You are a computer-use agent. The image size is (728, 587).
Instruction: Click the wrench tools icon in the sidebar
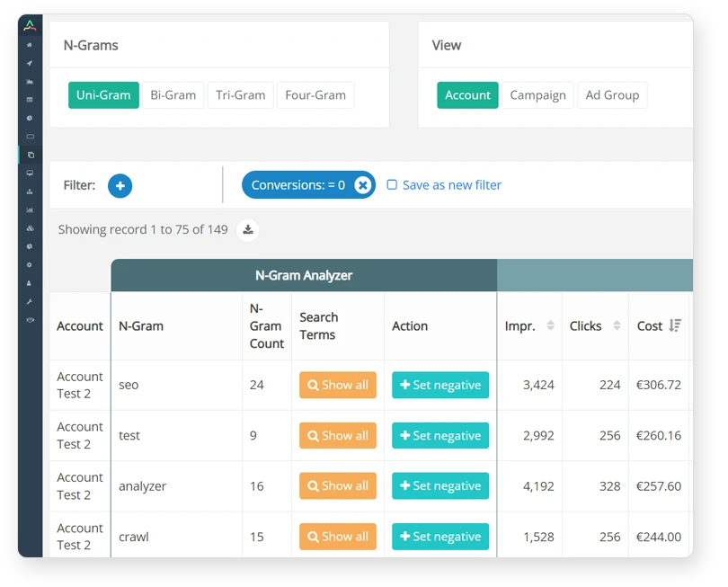click(30, 301)
